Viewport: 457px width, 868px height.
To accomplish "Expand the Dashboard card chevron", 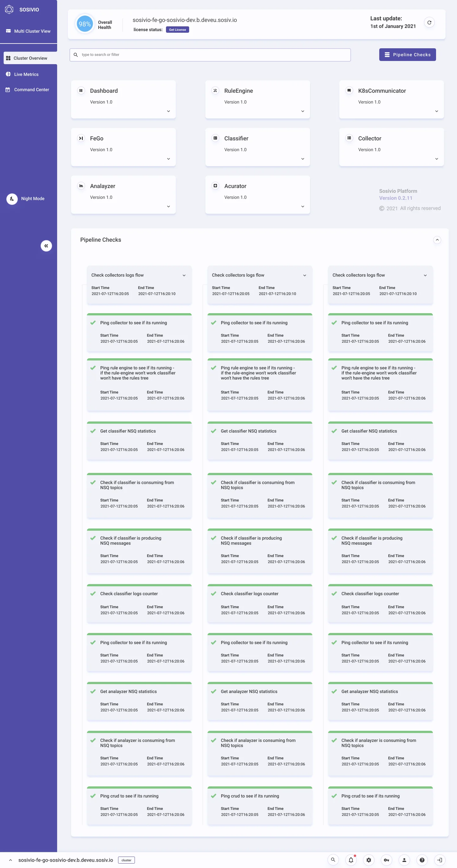I will point(169,111).
